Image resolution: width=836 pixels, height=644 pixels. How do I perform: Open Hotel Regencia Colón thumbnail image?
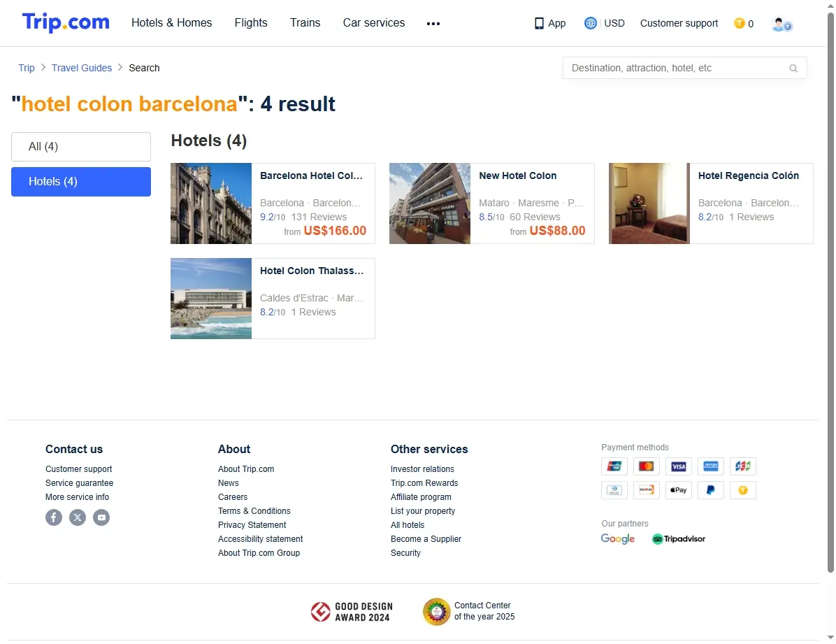coord(649,203)
